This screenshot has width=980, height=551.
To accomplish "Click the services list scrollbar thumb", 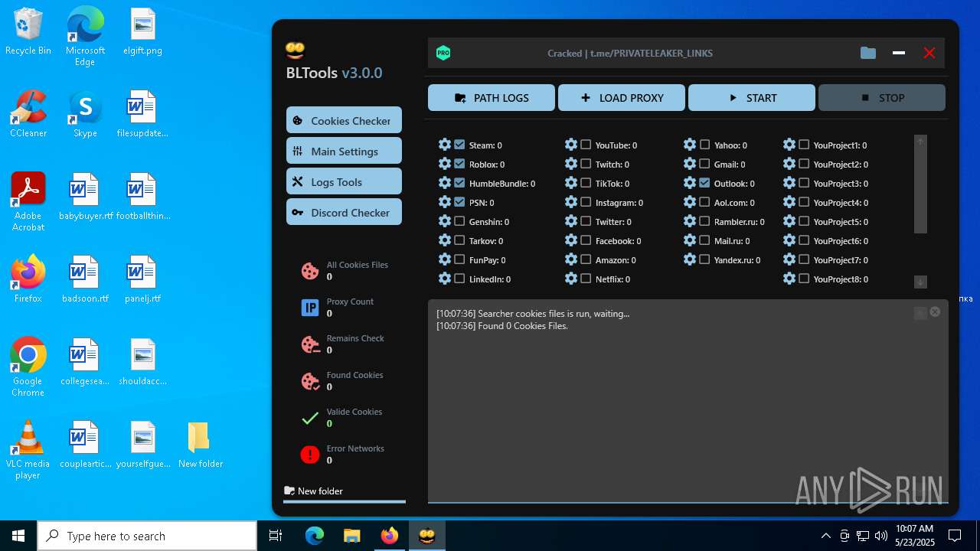I will coord(920,191).
